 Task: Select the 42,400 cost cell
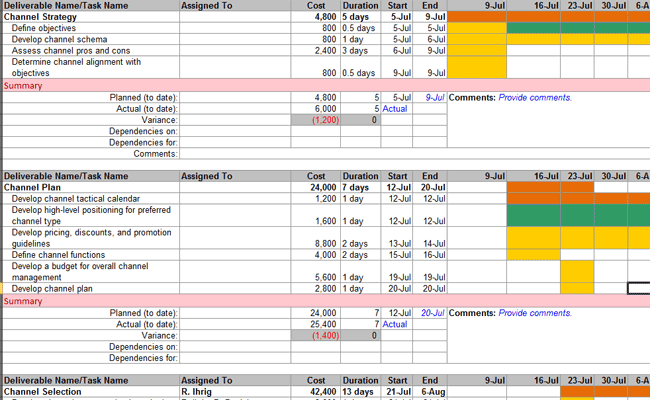pos(316,392)
